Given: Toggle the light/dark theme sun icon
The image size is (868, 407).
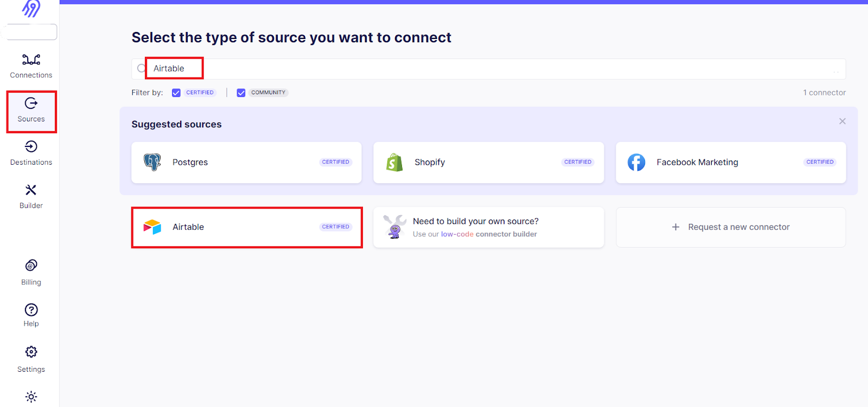Looking at the screenshot, I should 31,397.
